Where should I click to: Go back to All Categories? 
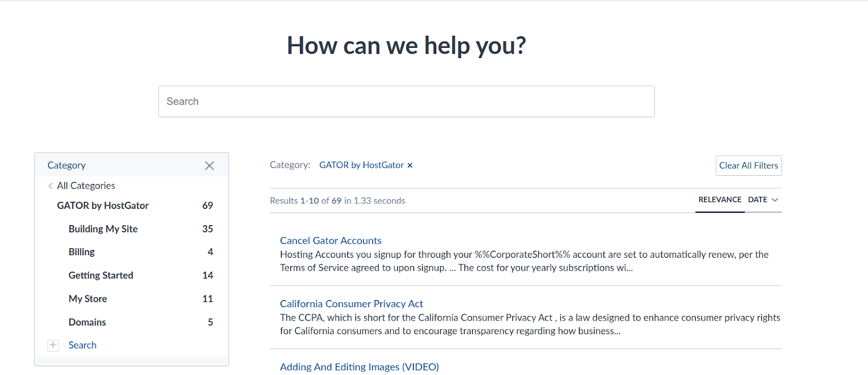click(86, 186)
